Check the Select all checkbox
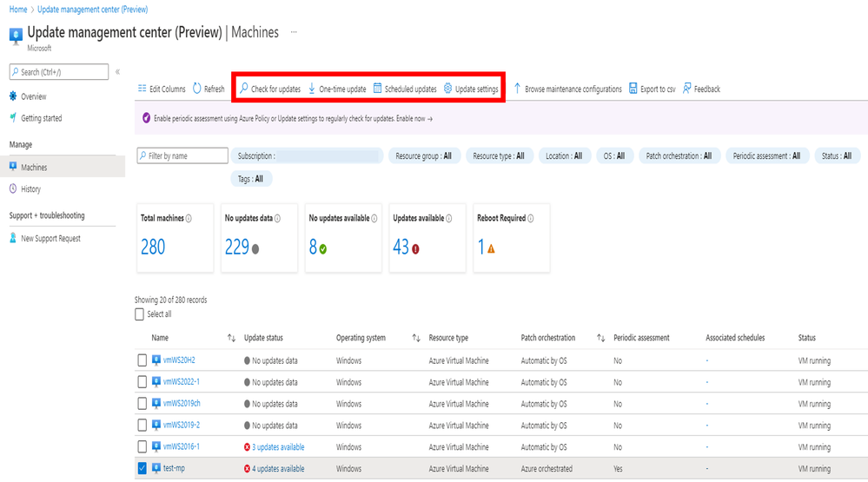 pos(140,314)
